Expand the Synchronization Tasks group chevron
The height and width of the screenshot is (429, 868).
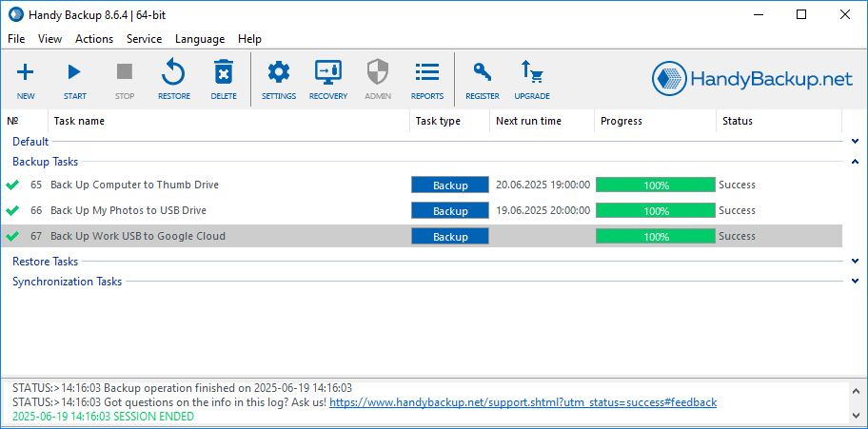pos(856,282)
